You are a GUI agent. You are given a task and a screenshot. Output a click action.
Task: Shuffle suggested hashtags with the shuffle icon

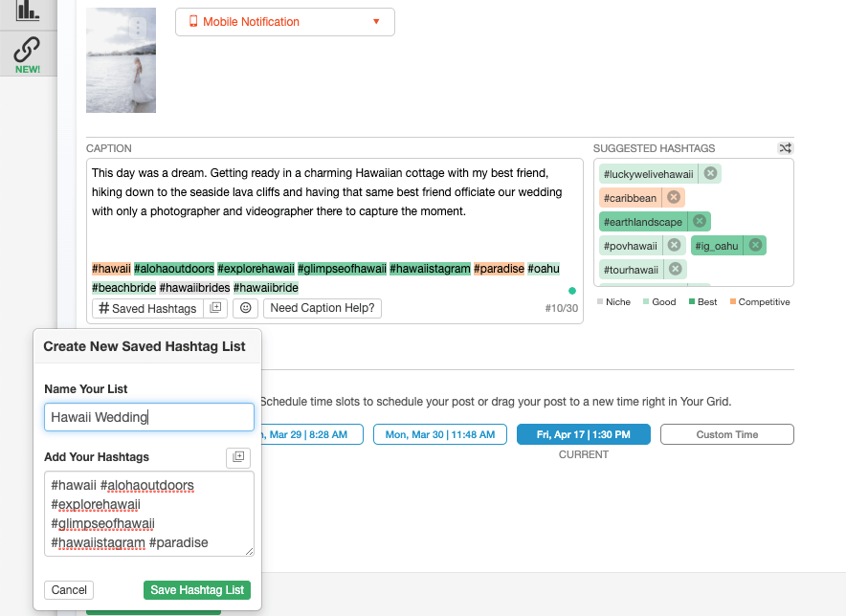click(785, 148)
